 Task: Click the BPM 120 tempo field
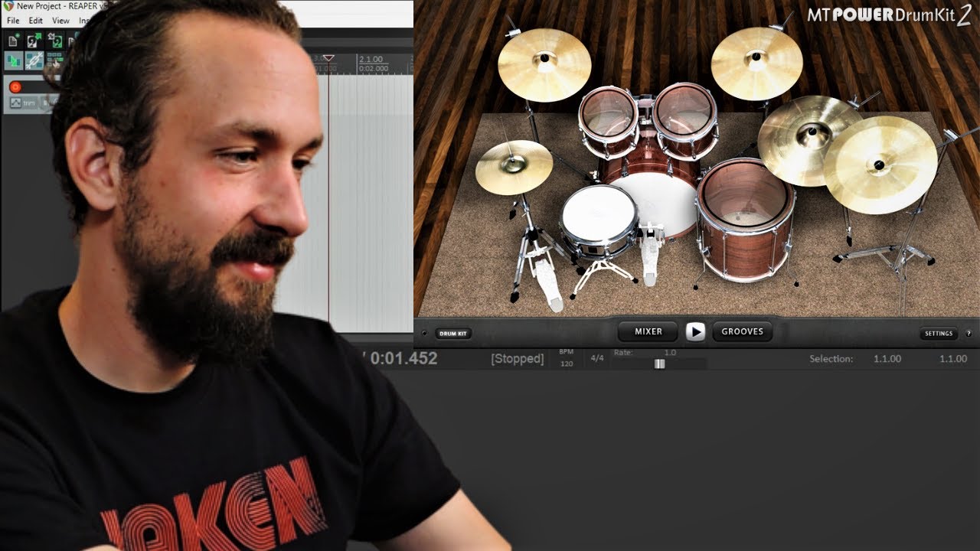567,358
